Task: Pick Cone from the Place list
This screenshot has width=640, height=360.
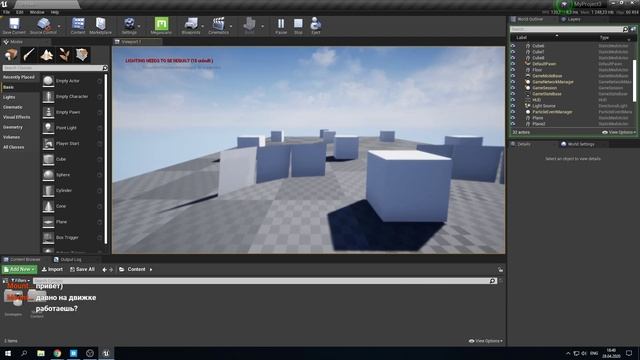Action: coord(72,206)
